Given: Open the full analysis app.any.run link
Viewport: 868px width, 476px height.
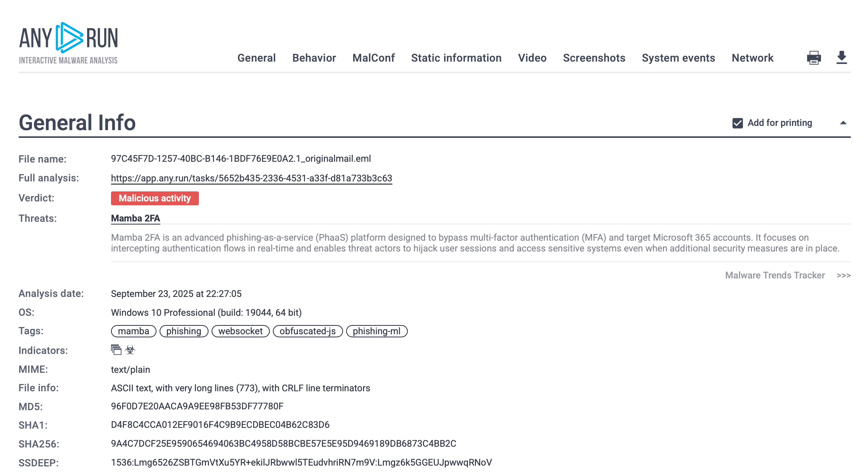Looking at the screenshot, I should click(x=251, y=178).
